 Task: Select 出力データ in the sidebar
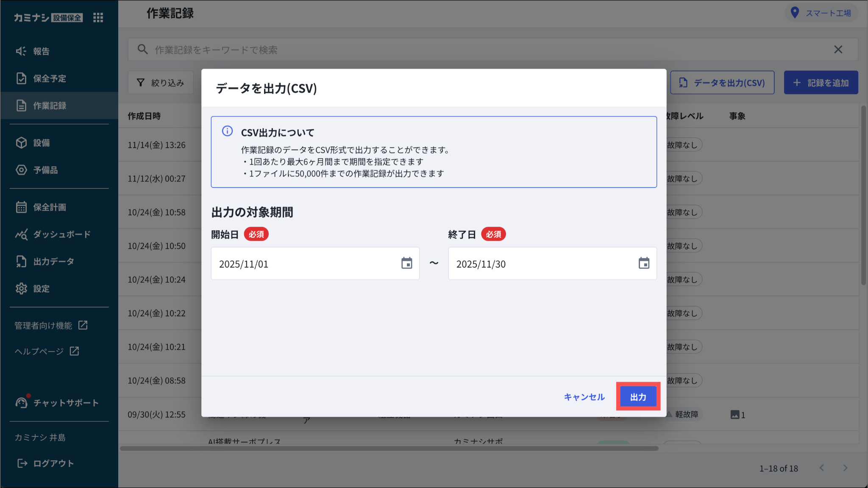click(53, 262)
